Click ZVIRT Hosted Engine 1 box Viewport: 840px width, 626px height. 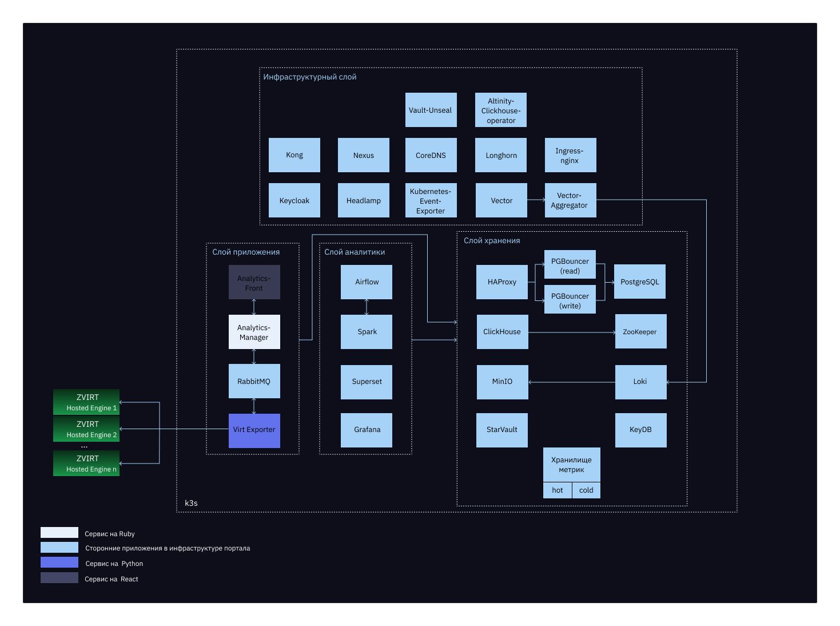(86, 402)
